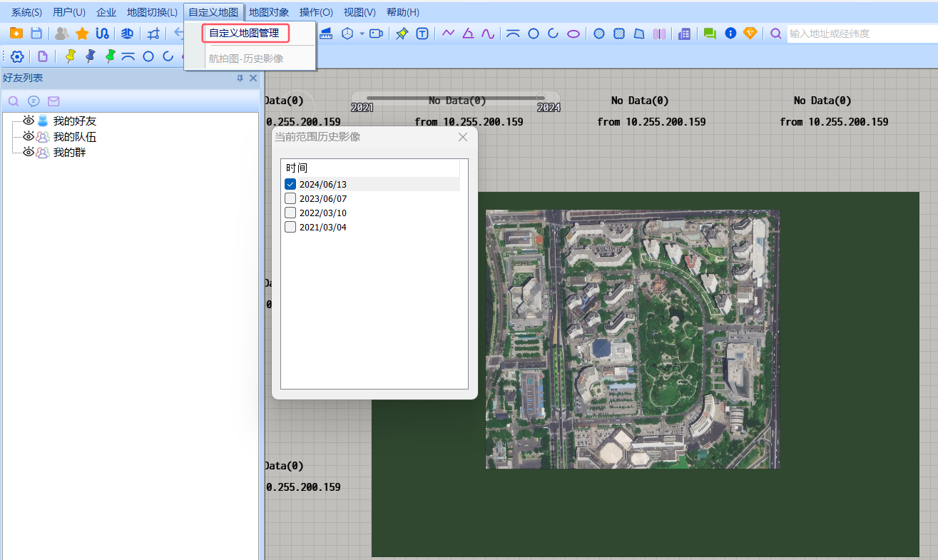Image resolution: width=938 pixels, height=560 pixels.
Task: Toggle eye visibility for 我的队伍
Action: pyautogui.click(x=29, y=136)
